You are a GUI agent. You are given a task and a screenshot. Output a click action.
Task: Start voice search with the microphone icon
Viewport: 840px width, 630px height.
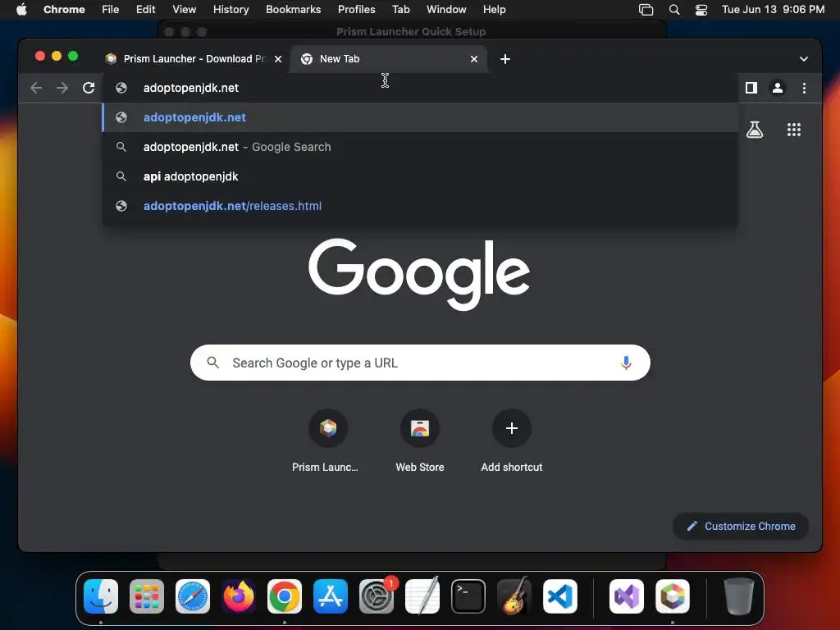(x=625, y=363)
